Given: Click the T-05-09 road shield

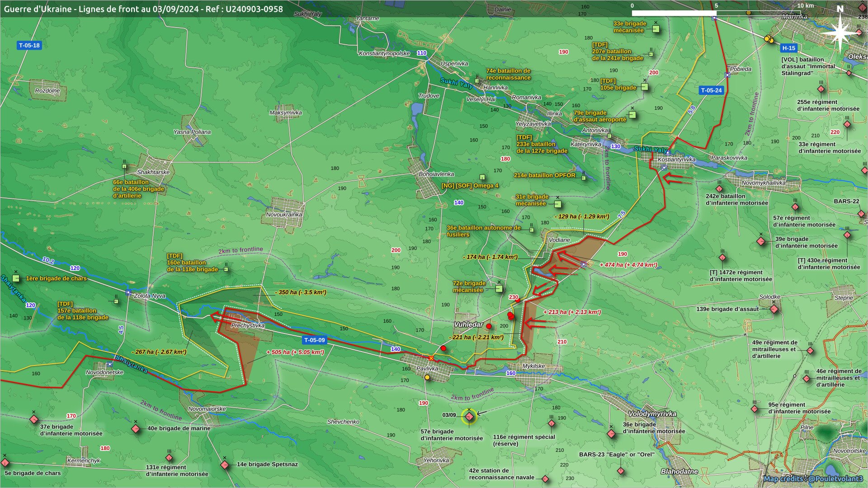Looking at the screenshot, I should (314, 340).
